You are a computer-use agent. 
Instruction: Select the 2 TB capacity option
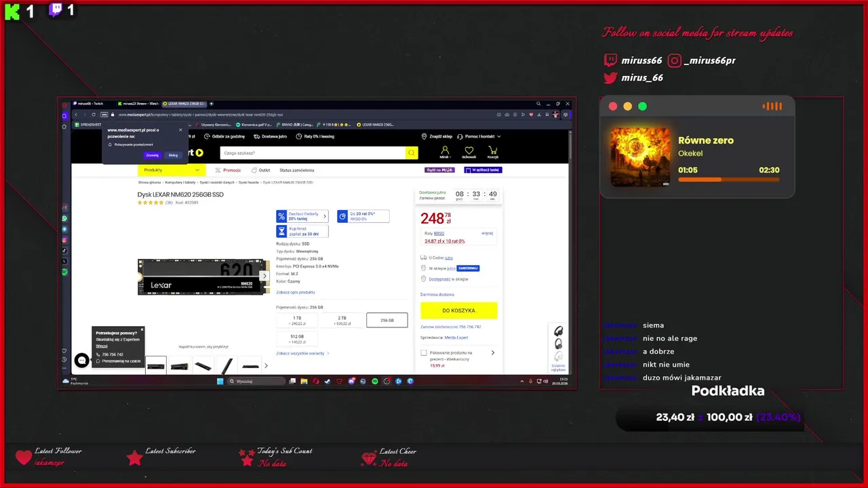342,320
